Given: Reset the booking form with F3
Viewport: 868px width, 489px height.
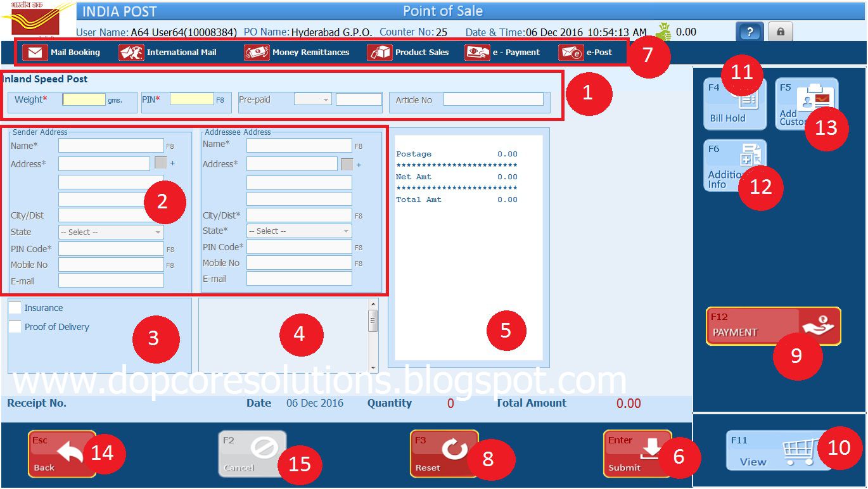Looking at the screenshot, I should coord(444,453).
